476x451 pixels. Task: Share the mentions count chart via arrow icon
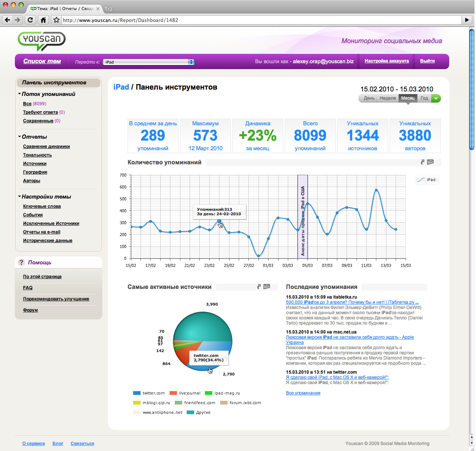(422, 162)
